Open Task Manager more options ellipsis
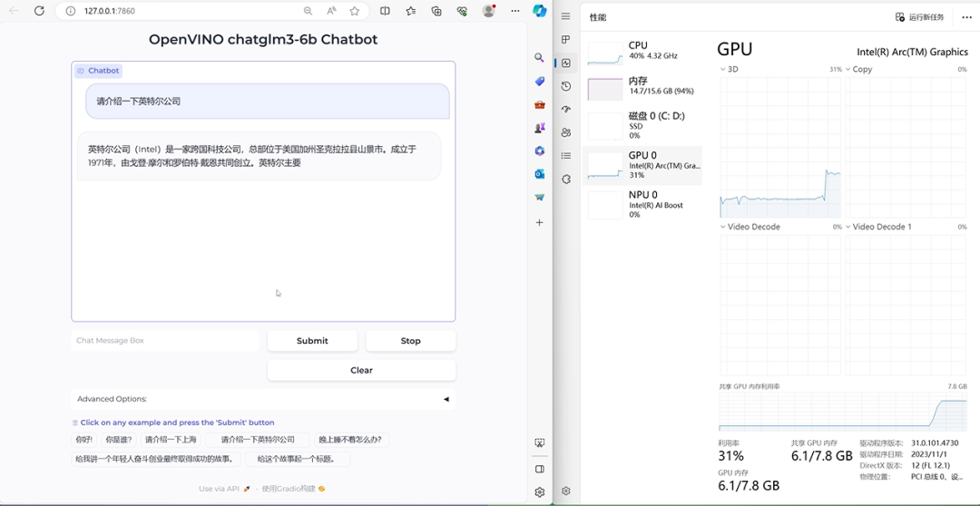The image size is (980, 506). [966, 17]
